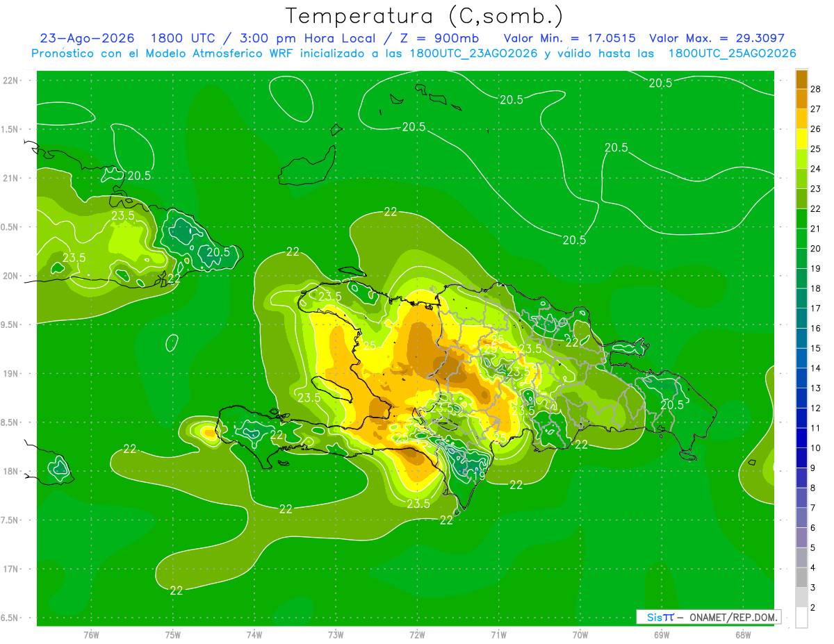Click the 19N latitude axis label
Image resolution: width=834 pixels, height=644 pixels.
point(10,374)
